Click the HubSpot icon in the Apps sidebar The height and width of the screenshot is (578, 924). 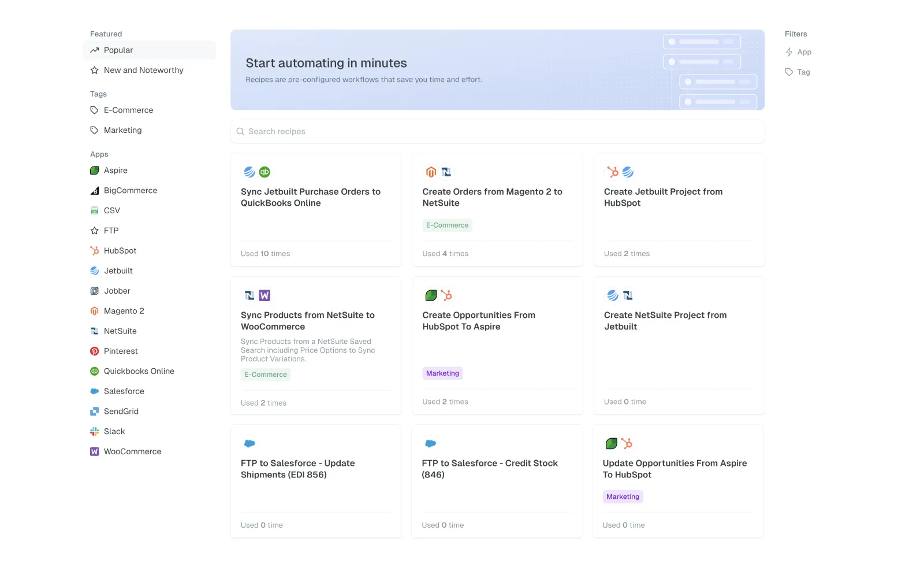pyautogui.click(x=94, y=251)
